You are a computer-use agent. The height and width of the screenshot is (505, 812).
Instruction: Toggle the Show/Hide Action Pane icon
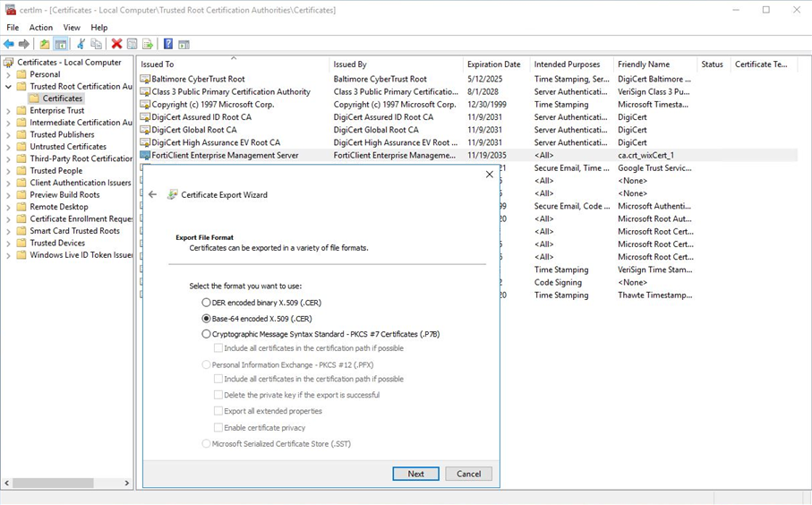184,45
